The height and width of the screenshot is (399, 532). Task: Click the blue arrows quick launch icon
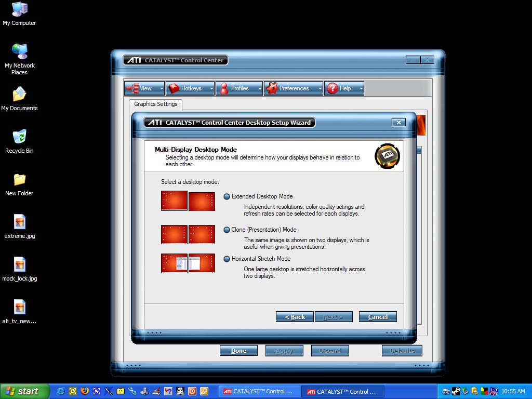pos(97,391)
